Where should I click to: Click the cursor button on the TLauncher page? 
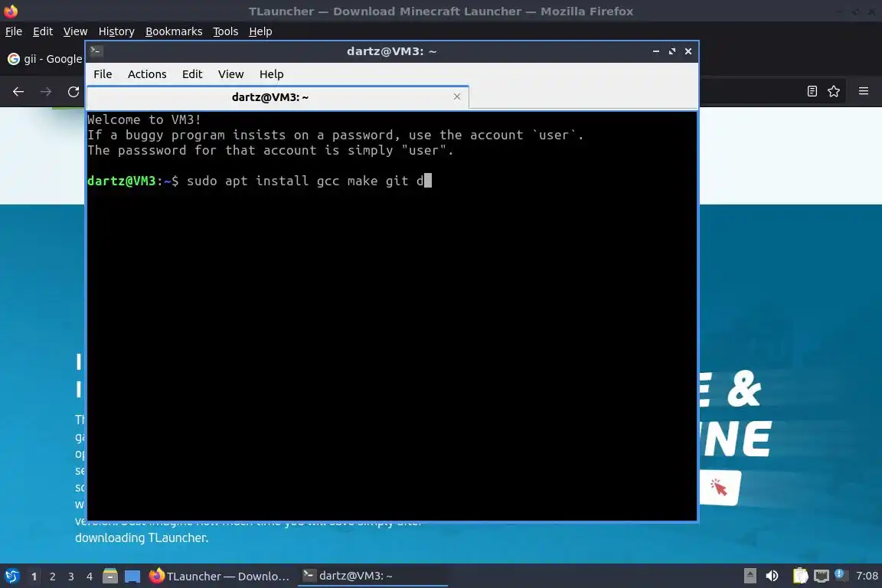(x=720, y=487)
